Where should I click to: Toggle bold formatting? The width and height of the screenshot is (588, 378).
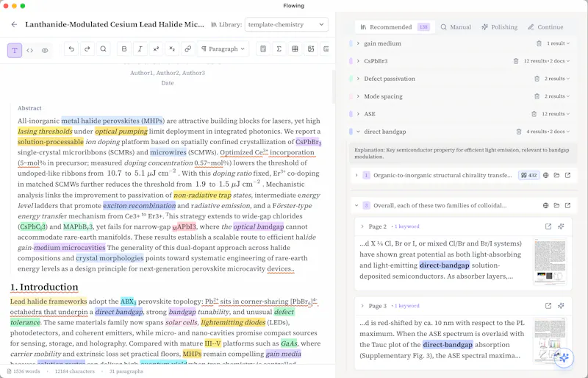click(124, 49)
